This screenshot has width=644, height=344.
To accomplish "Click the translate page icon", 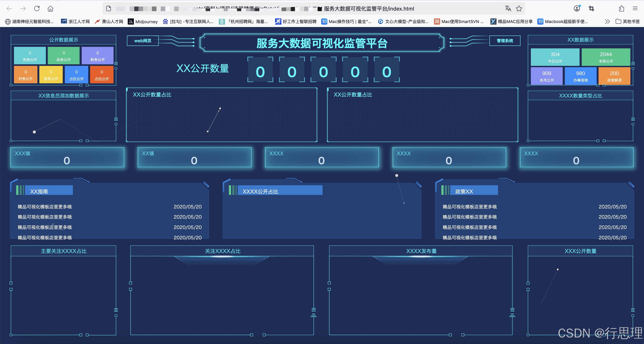I will tap(508, 8).
